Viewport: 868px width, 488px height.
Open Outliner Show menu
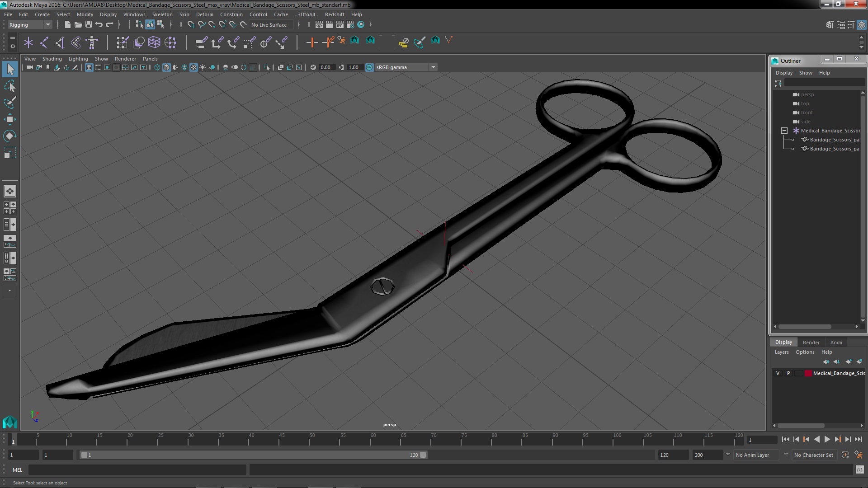[806, 73]
